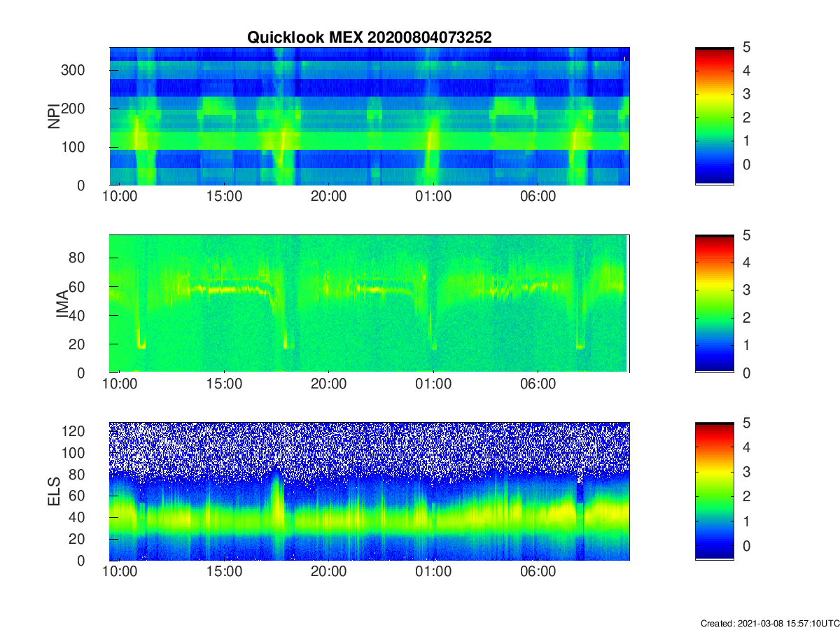Click the 15:00 time tick of IMA panel
This screenshot has height=630, width=840.
point(224,385)
